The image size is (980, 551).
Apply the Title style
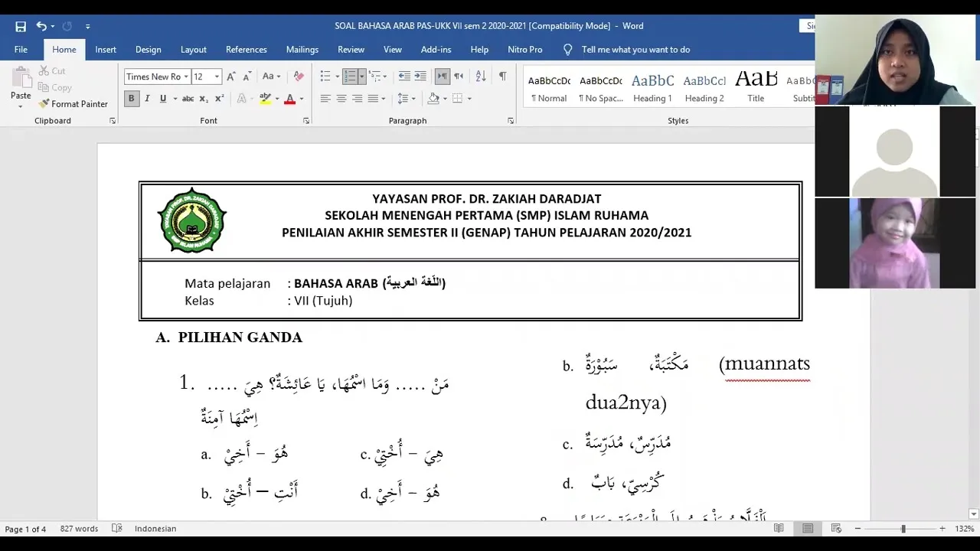756,87
